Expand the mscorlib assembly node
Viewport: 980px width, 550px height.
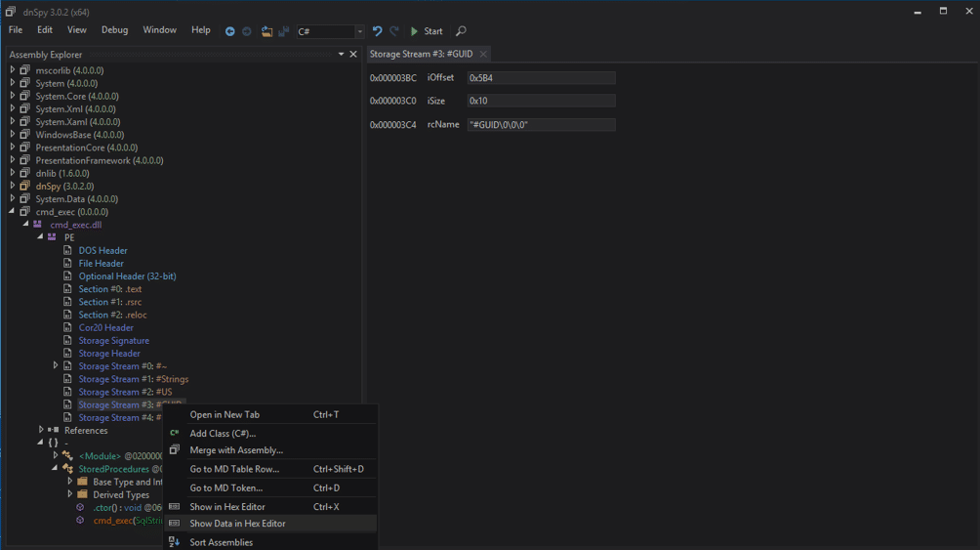13,70
